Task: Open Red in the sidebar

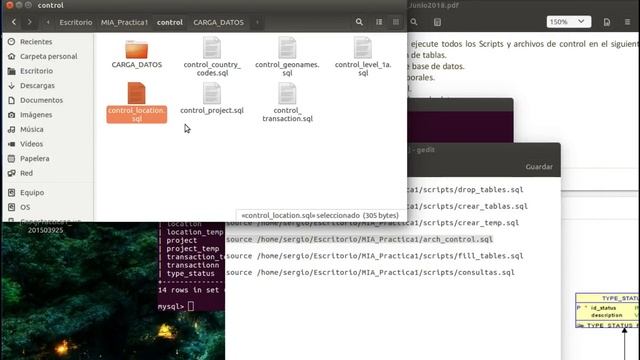Action: (26, 173)
